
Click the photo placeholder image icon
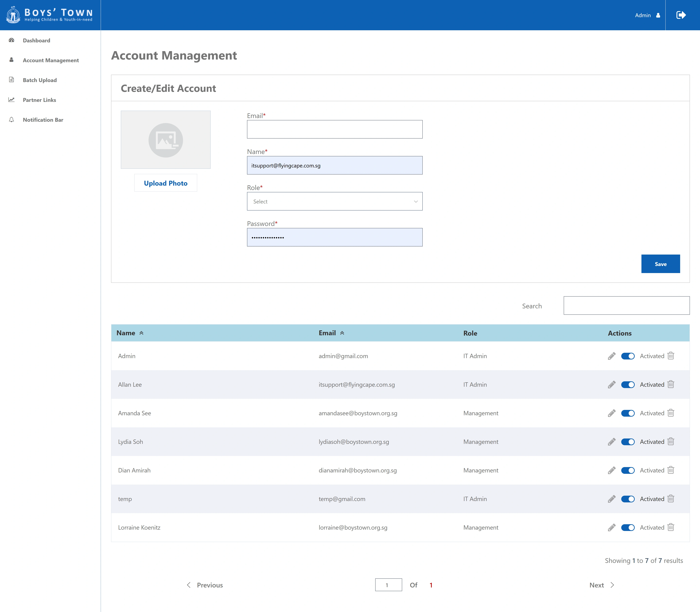[x=166, y=140]
